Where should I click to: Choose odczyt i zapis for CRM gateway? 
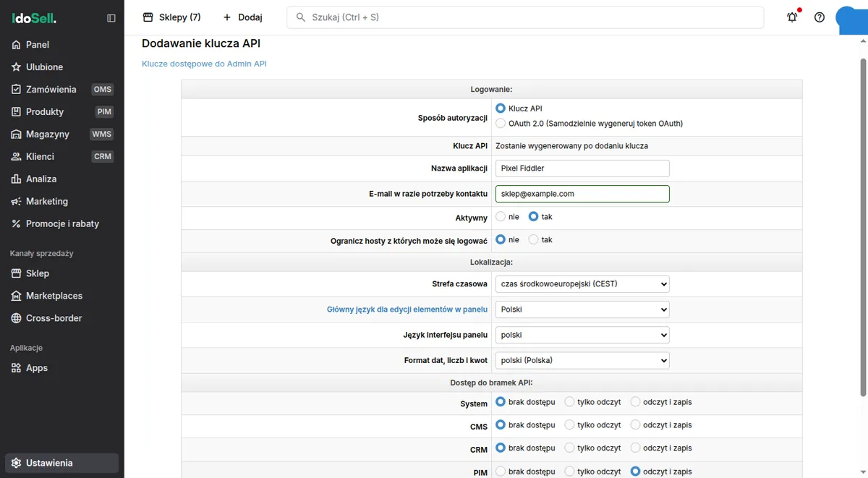pos(635,448)
